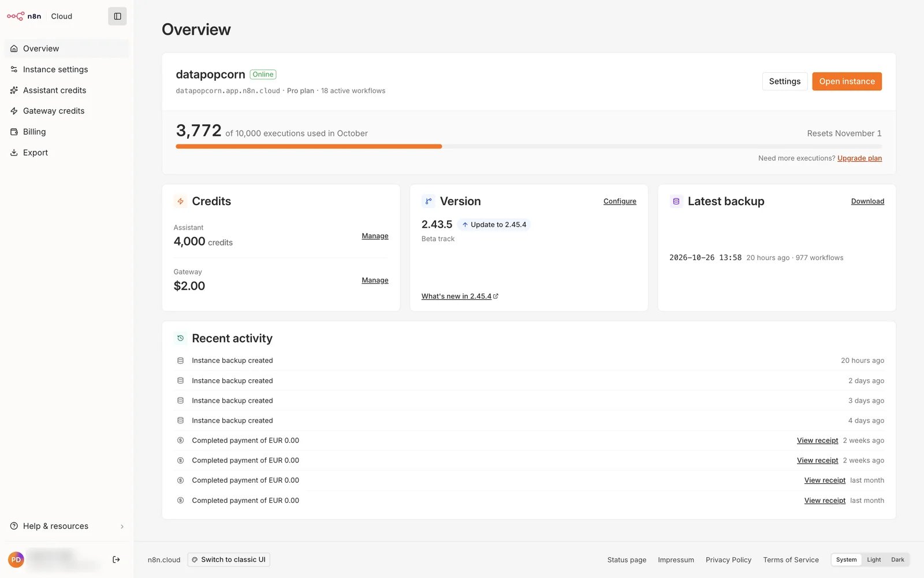Click the Credits card bolt icon

point(180,201)
